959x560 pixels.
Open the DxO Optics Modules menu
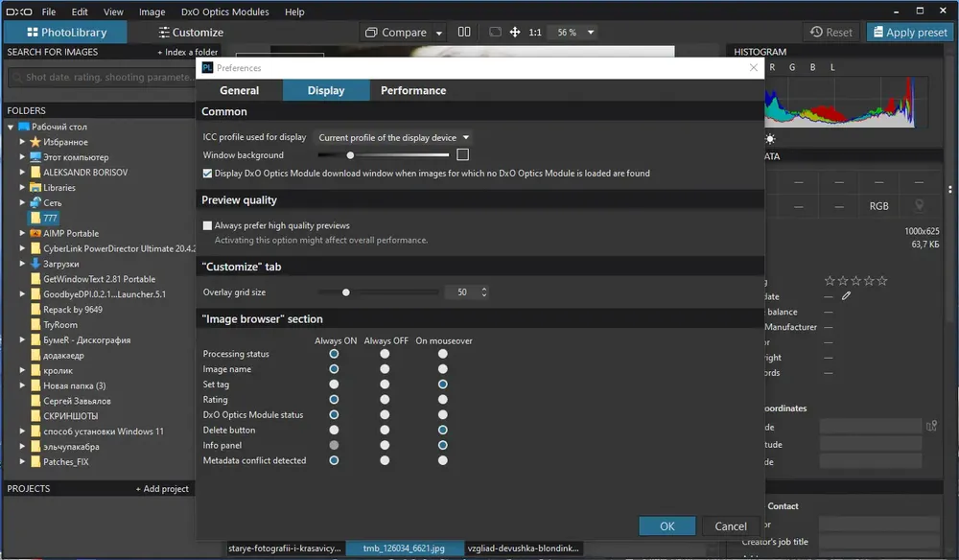tap(225, 12)
